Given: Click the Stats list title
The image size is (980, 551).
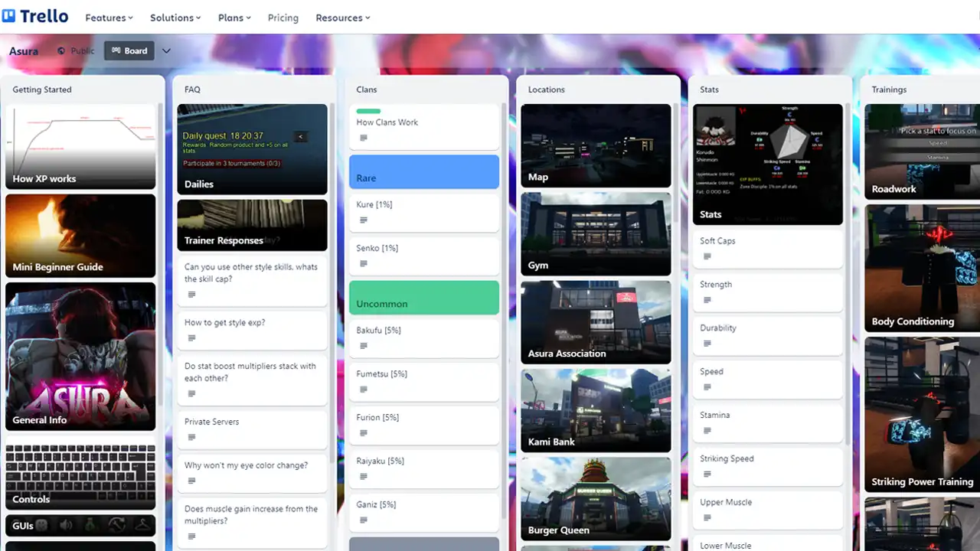Looking at the screenshot, I should 710,90.
